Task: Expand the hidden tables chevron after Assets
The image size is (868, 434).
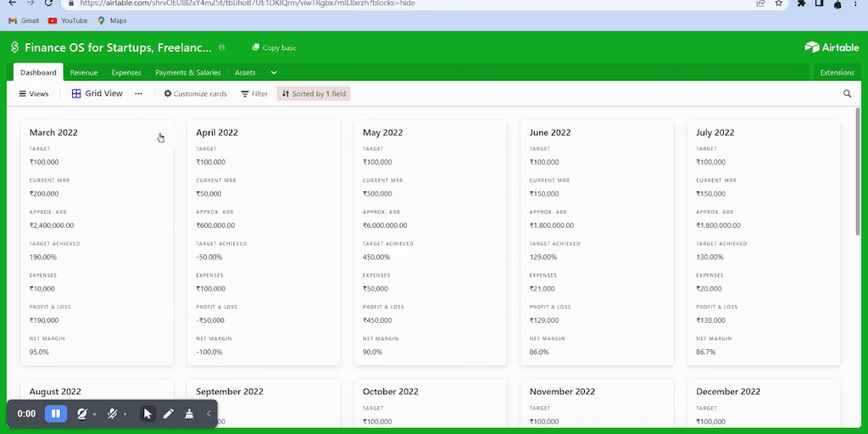Action: [x=274, y=73]
